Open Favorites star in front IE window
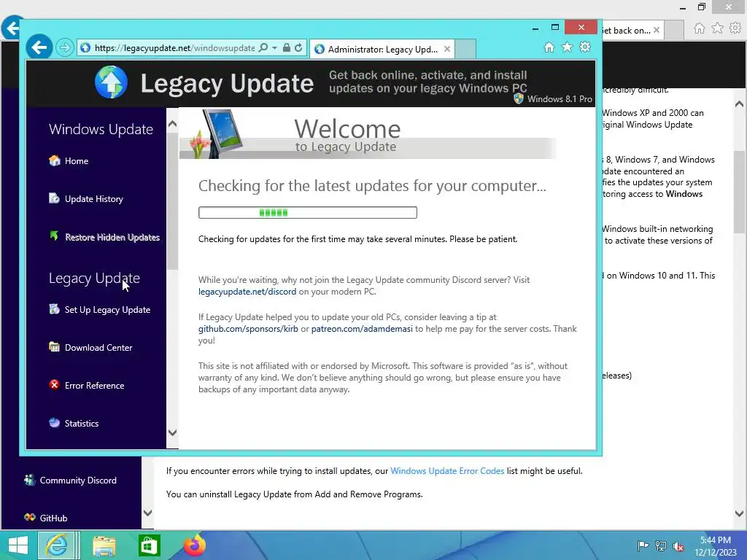The width and height of the screenshot is (747, 560). 567,47
